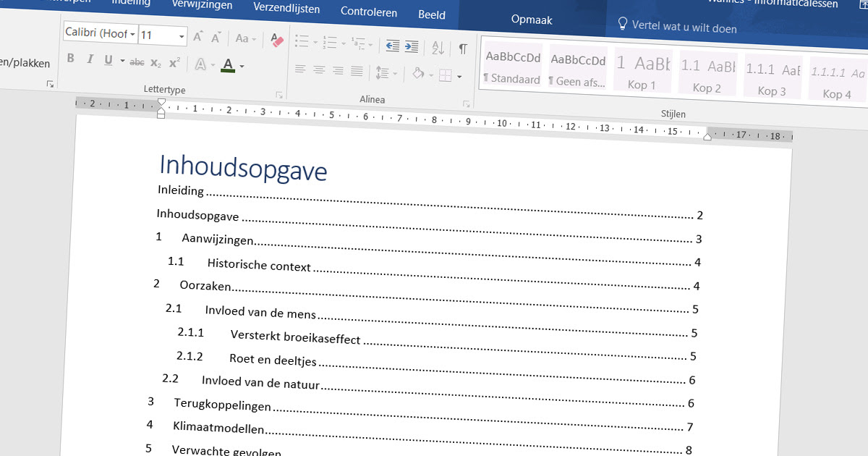The image size is (868, 456).
Task: Open line and paragraph spacing menu
Action: coord(387,73)
